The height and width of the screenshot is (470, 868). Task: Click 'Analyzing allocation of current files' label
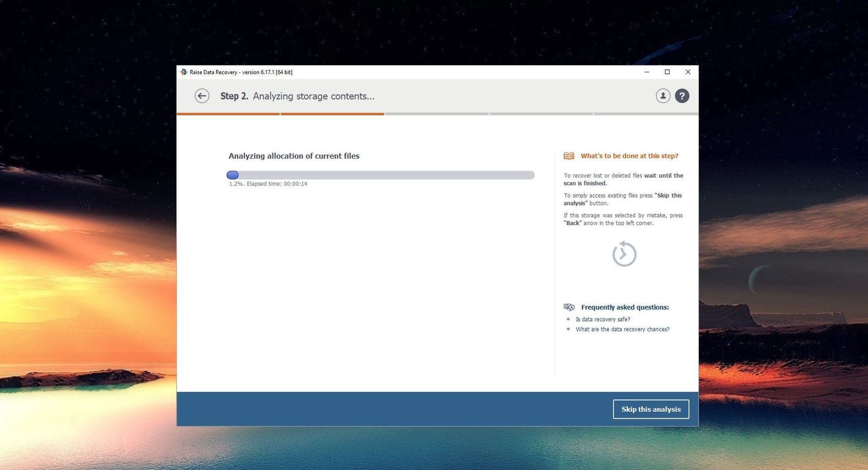[x=294, y=156]
